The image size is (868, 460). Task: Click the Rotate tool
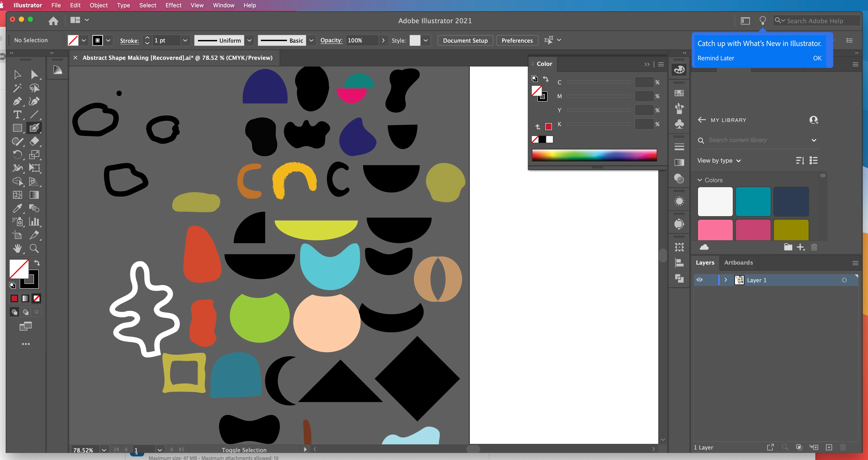17,155
